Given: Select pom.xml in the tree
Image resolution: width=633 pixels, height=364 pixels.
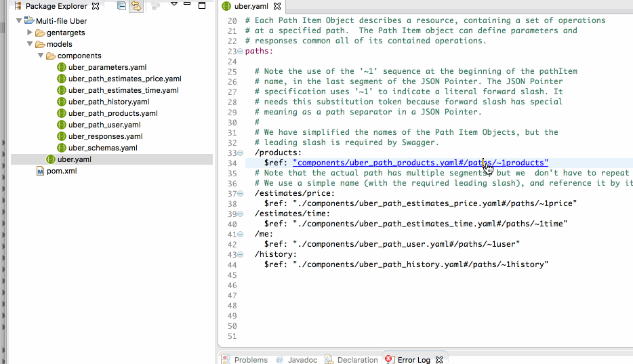Looking at the screenshot, I should coord(62,171).
